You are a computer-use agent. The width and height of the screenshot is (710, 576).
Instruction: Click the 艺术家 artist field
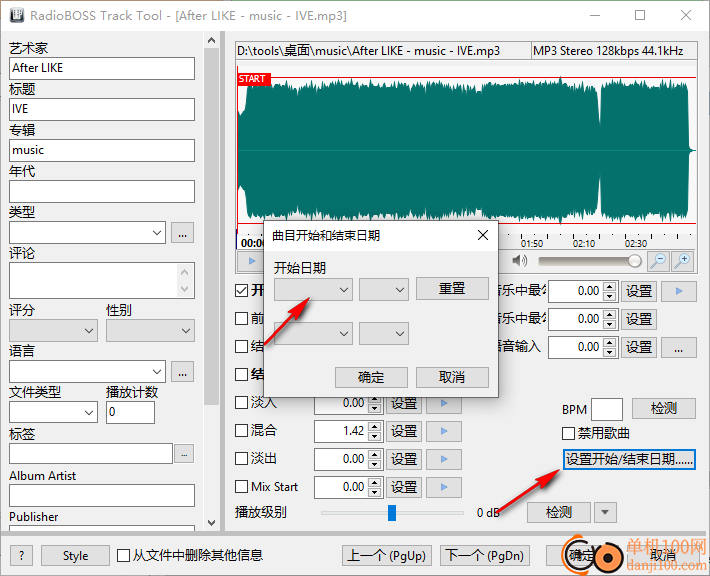(x=102, y=68)
